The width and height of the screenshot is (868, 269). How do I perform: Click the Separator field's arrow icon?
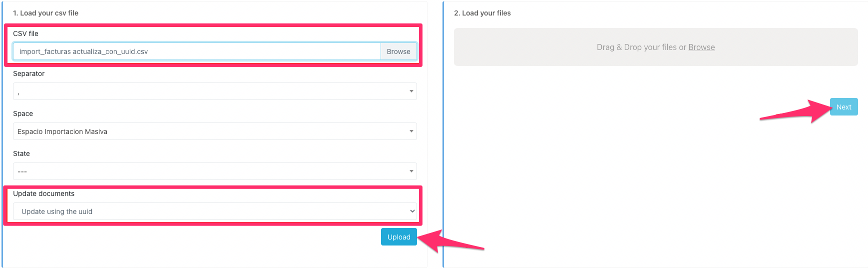[x=411, y=91]
